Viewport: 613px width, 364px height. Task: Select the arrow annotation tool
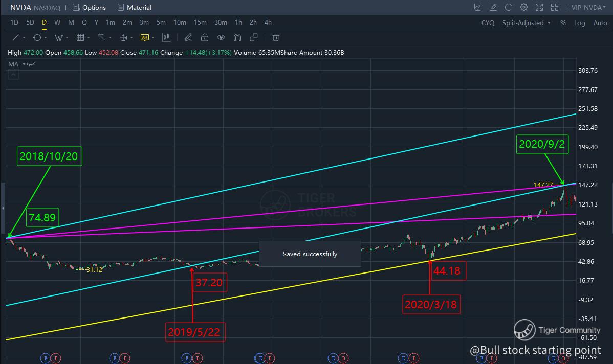point(101,37)
